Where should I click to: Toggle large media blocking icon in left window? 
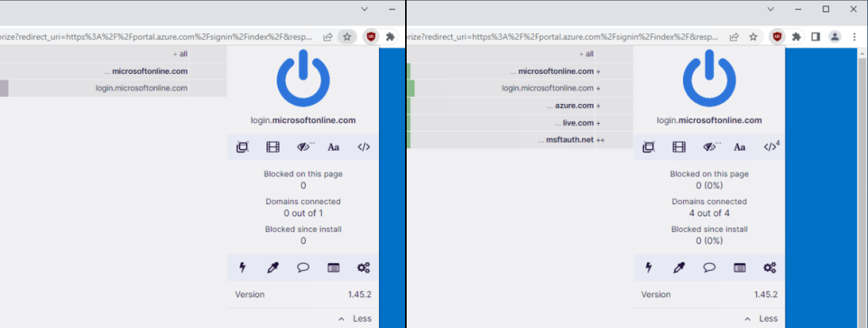tap(273, 147)
